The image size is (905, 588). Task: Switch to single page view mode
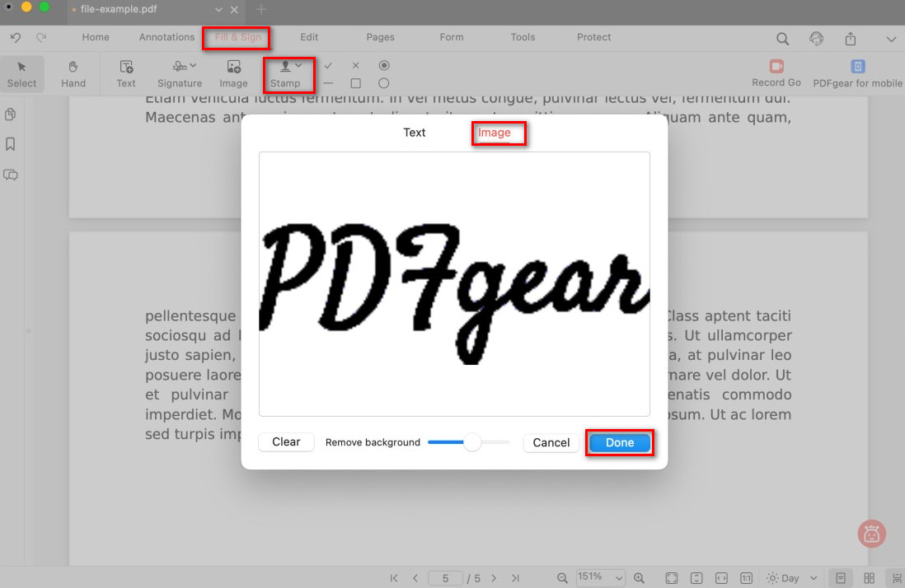coord(841,577)
